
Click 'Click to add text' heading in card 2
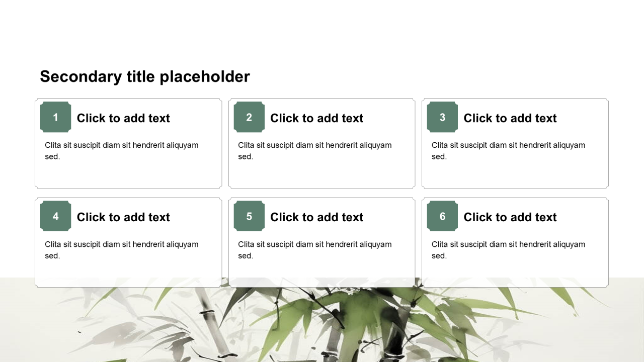pos(316,118)
